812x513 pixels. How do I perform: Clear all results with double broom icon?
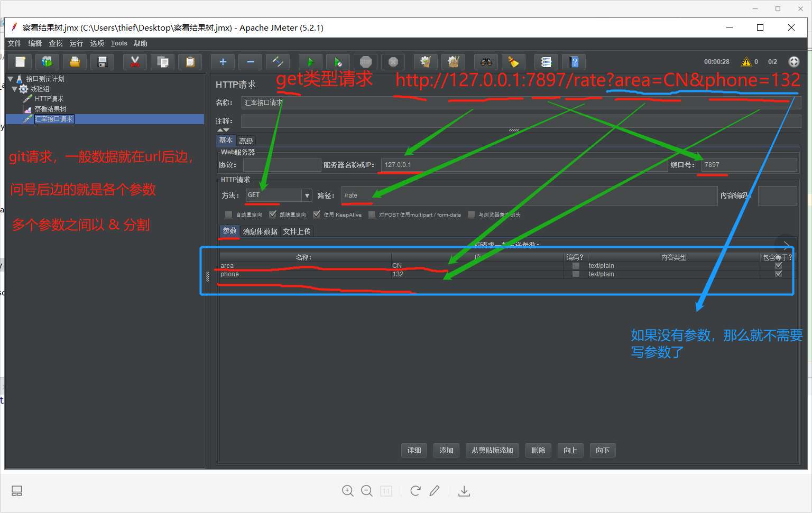pos(454,62)
